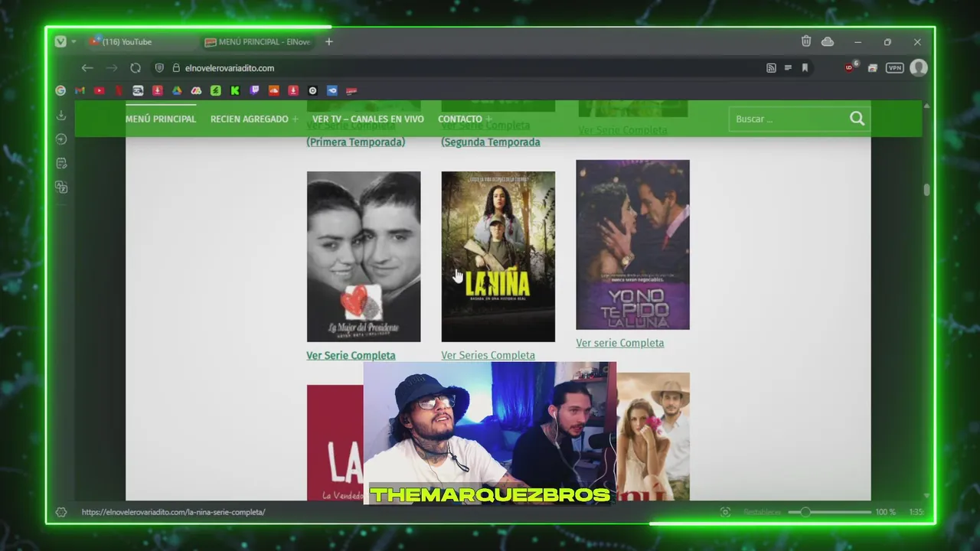Open SoundCloud bookmark shortcut
Viewport: 980px width, 551px height.
[x=274, y=90]
